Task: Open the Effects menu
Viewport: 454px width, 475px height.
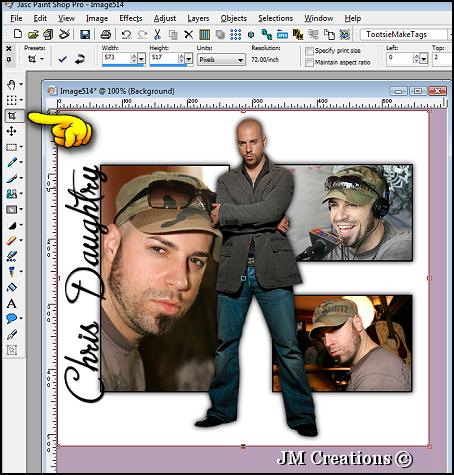Action: tap(131, 18)
